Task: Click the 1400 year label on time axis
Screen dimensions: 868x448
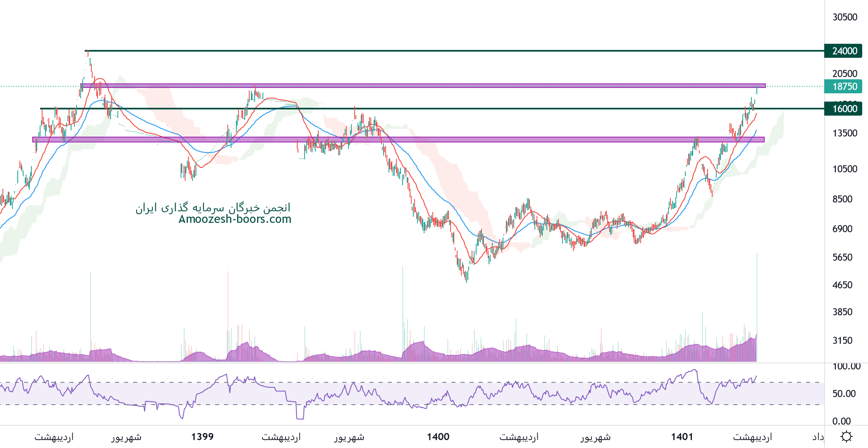Action: point(438,436)
